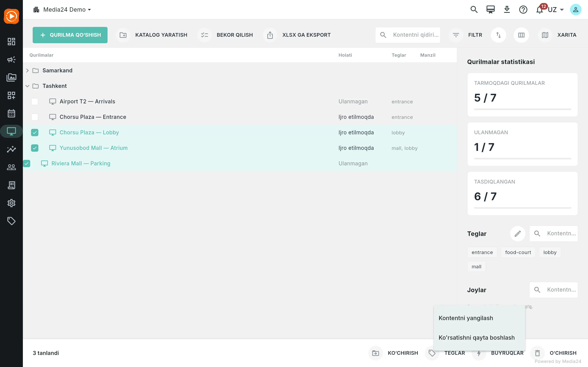Open the analytics chart sidebar icon

[x=11, y=149]
